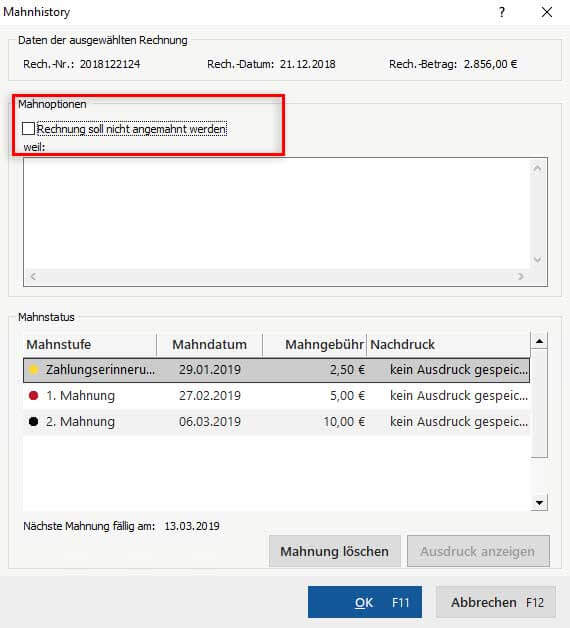Enable 'Rechnung soll nicht angemahnt werden' checkbox
570x628 pixels.
(x=28, y=129)
